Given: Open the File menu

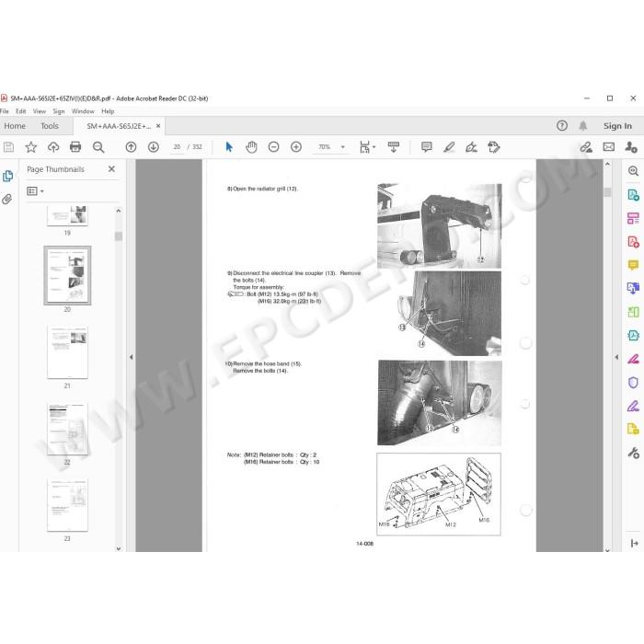Looking at the screenshot, I should (x=5, y=111).
